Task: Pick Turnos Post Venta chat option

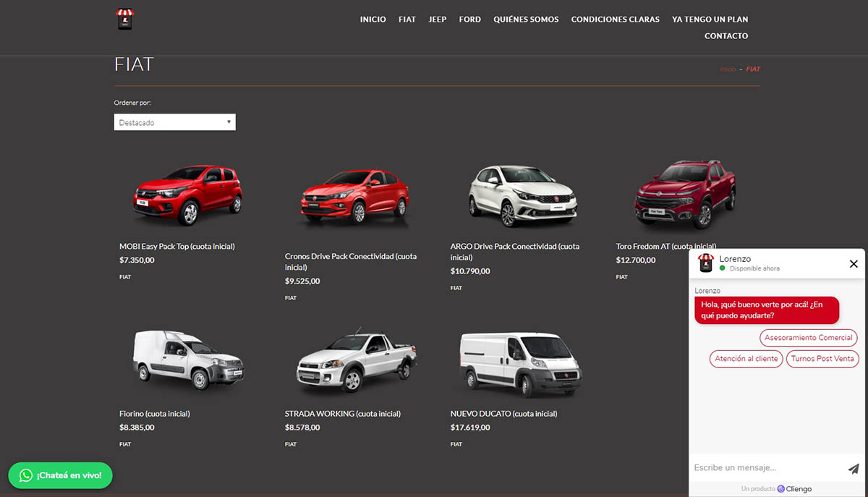Action: point(822,359)
